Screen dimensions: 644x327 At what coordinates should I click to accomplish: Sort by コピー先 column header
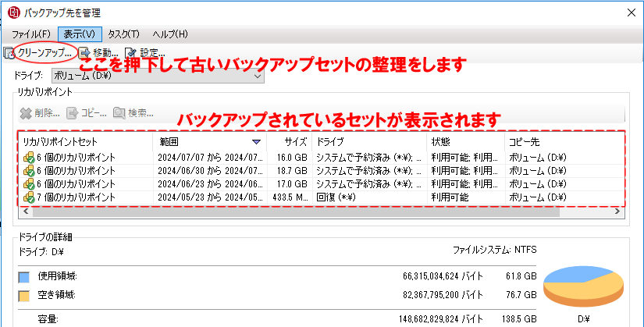point(564,142)
